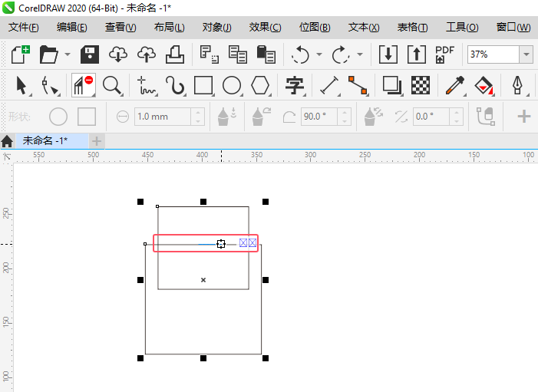This screenshot has width=538, height=392.
Task: Click the cloud upload icon
Action: (147, 54)
